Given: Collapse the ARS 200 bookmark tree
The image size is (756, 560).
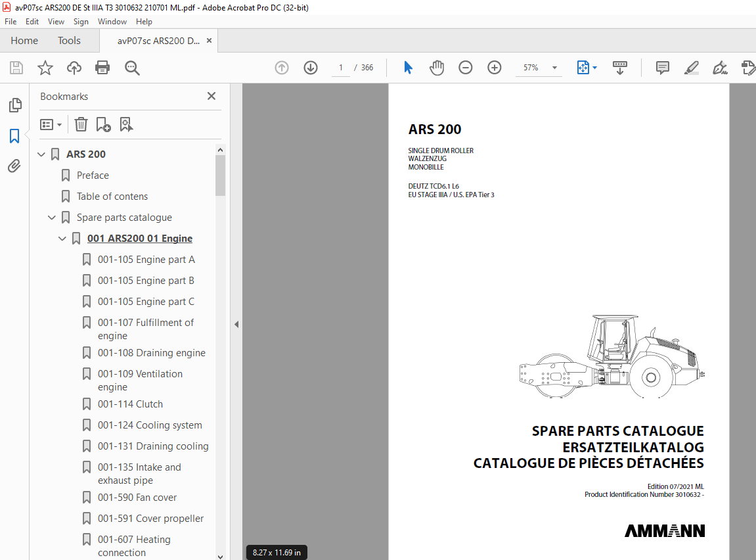Looking at the screenshot, I should (x=41, y=154).
